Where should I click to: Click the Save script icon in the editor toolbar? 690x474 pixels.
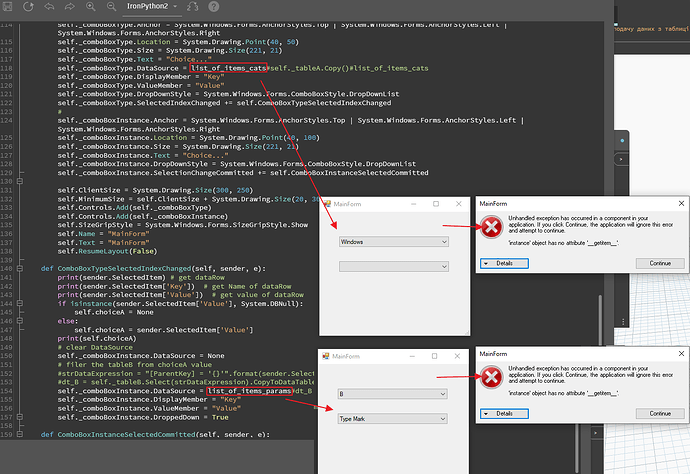click(x=7, y=7)
